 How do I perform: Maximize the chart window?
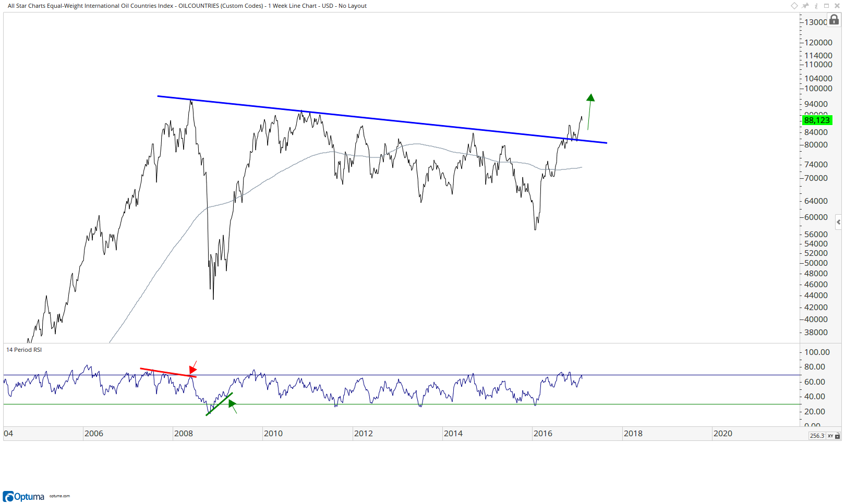pos(827,6)
